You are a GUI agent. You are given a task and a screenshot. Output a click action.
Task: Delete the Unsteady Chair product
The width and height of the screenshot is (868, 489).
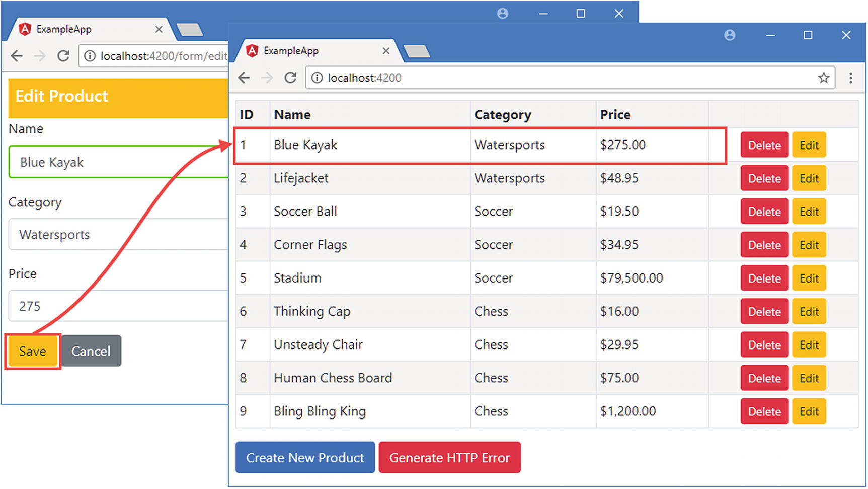click(764, 345)
